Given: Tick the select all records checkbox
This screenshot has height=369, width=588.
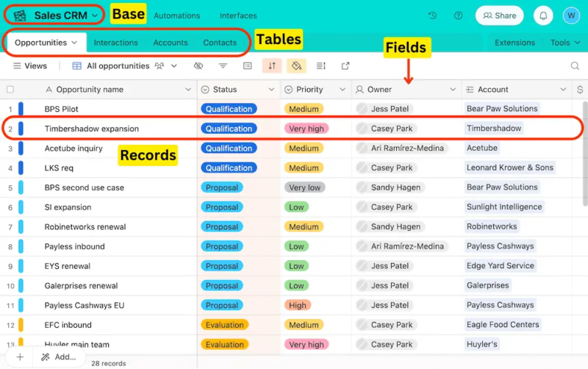Looking at the screenshot, I should tap(10, 89).
